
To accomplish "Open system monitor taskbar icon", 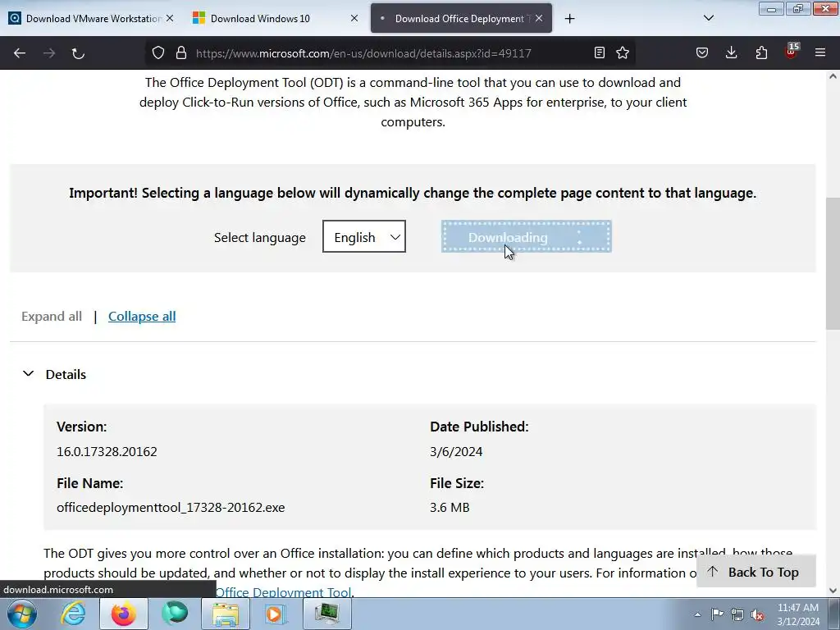I will click(326, 614).
